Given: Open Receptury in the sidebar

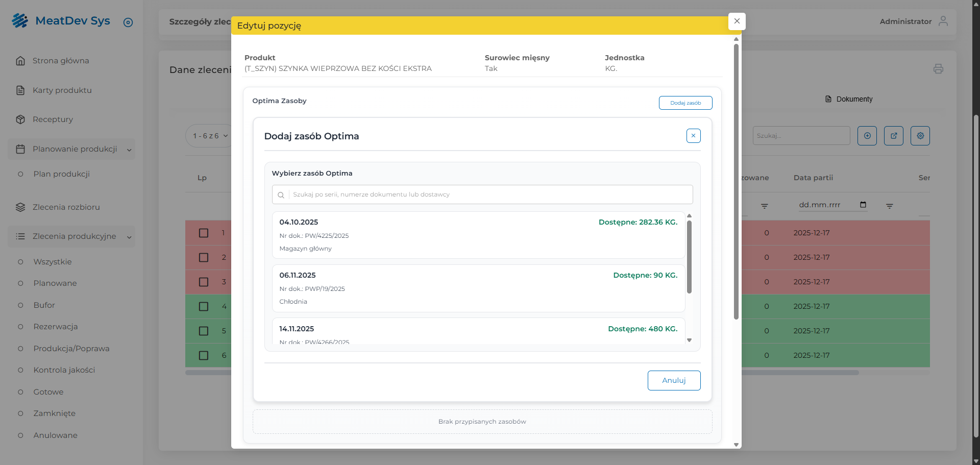Looking at the screenshot, I should (53, 119).
